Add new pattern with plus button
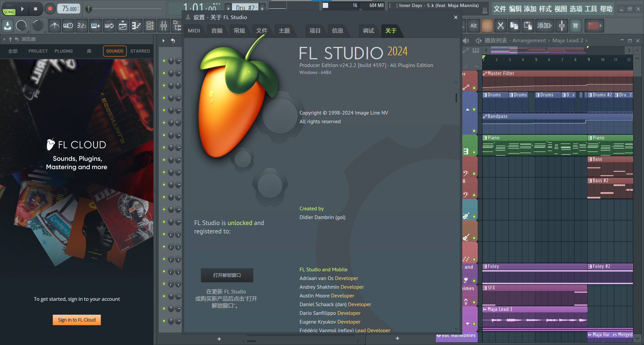This screenshot has height=345, width=644. [x=262, y=8]
